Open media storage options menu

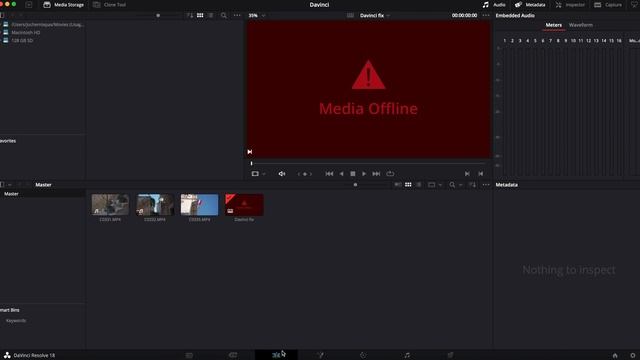(237, 16)
